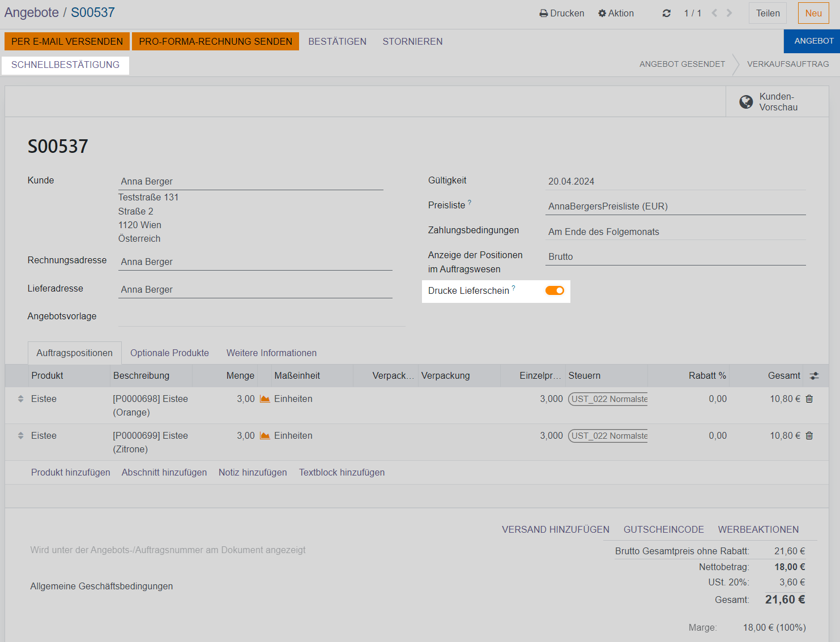840x642 pixels.
Task: Click the forecast chart icon on Eistee Zitrone row
Action: (x=265, y=436)
